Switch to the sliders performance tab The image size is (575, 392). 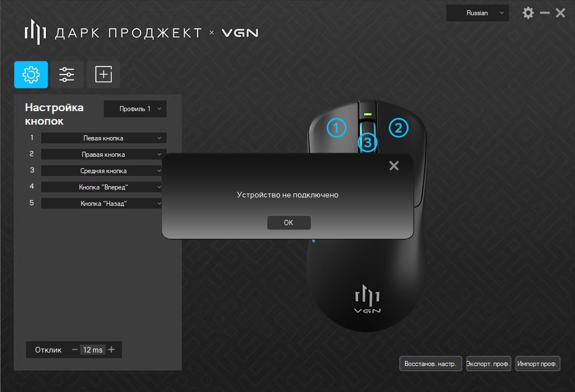(67, 74)
